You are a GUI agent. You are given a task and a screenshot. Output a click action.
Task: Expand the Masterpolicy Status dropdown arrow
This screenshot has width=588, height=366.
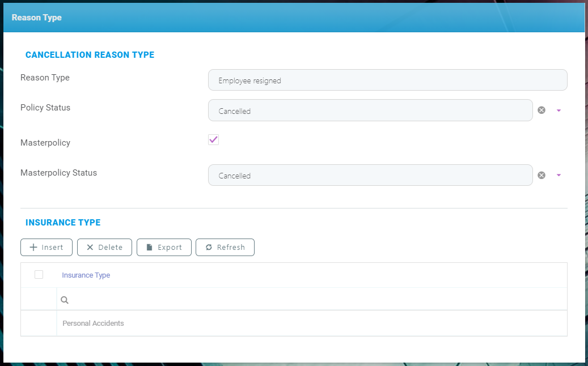click(x=559, y=175)
